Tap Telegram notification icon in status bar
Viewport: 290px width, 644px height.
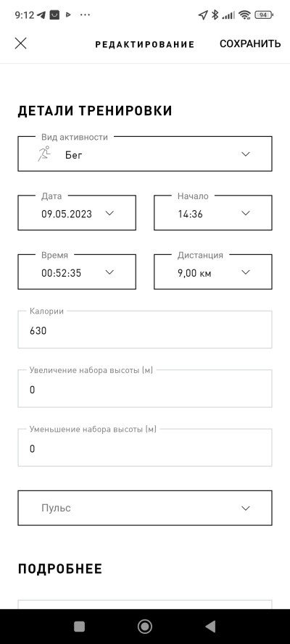[x=41, y=15]
